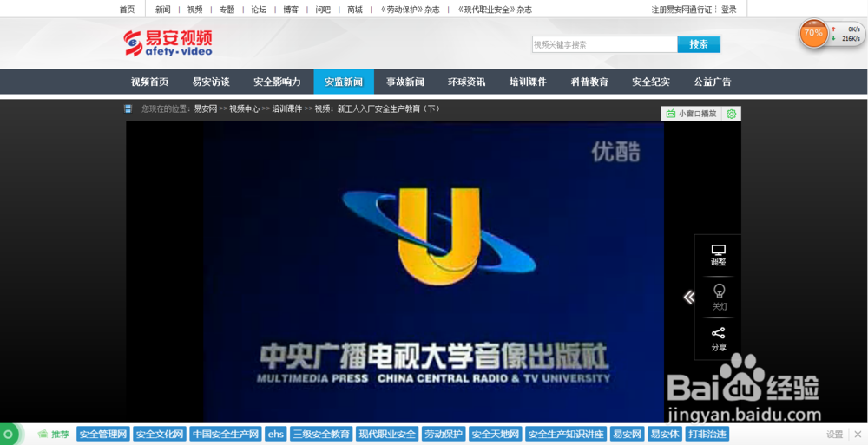Click the 搜索 search button
Viewport: 868px width, 445px height.
click(699, 44)
